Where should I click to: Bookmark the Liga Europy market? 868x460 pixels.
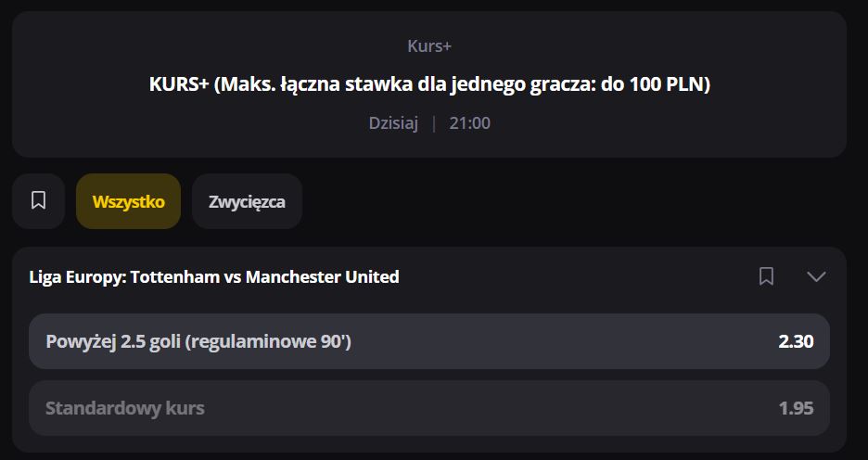[766, 276]
